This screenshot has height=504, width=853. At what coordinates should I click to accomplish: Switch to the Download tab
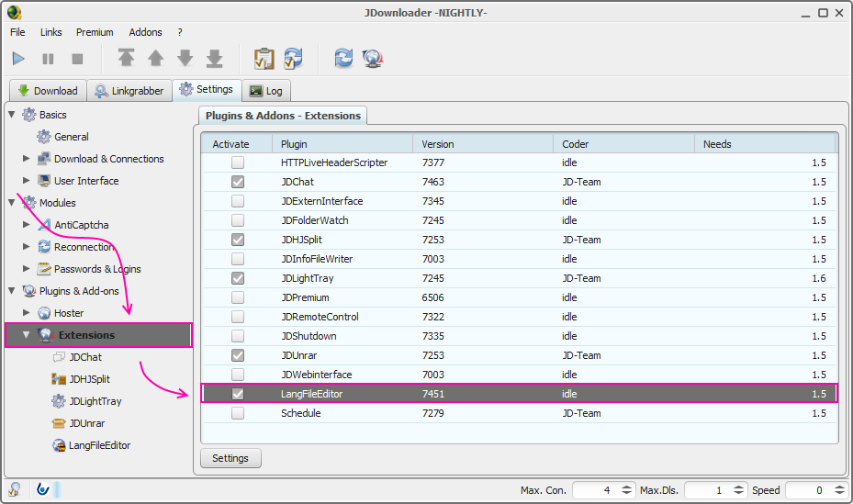(48, 91)
